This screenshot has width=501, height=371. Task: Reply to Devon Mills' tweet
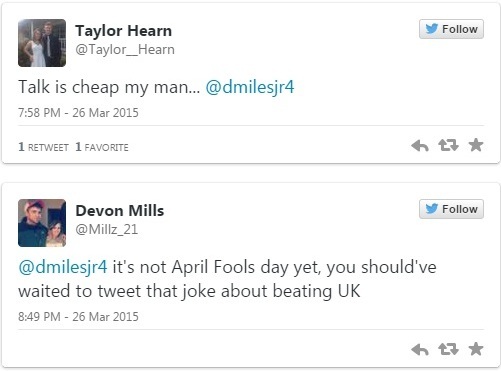pos(420,350)
